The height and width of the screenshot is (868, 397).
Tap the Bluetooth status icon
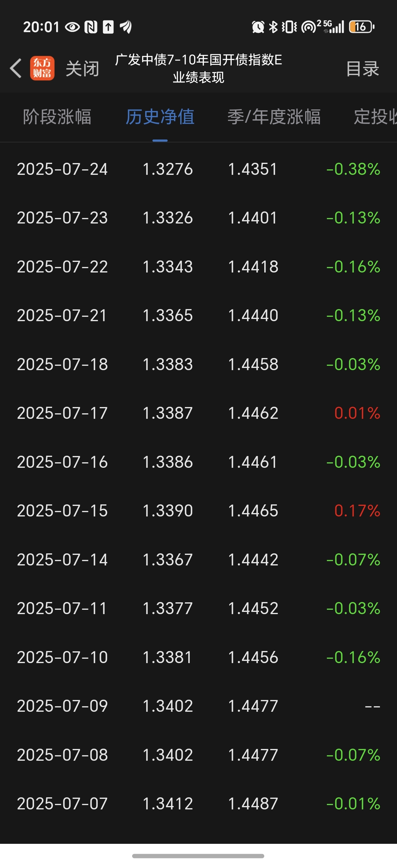[x=273, y=27]
